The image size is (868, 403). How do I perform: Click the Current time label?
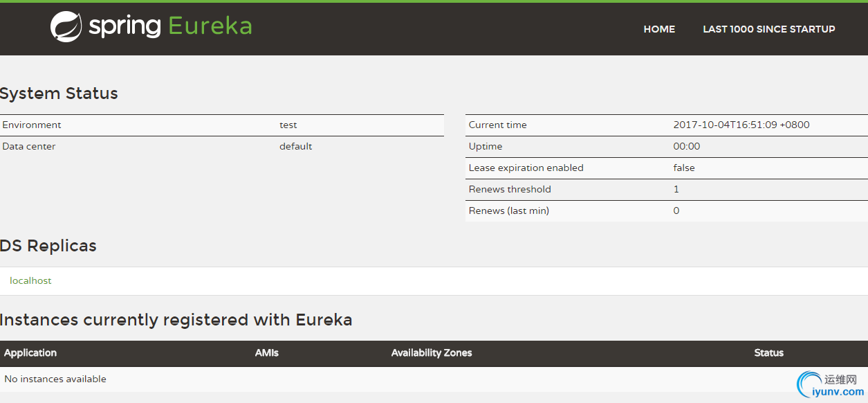pyautogui.click(x=498, y=125)
